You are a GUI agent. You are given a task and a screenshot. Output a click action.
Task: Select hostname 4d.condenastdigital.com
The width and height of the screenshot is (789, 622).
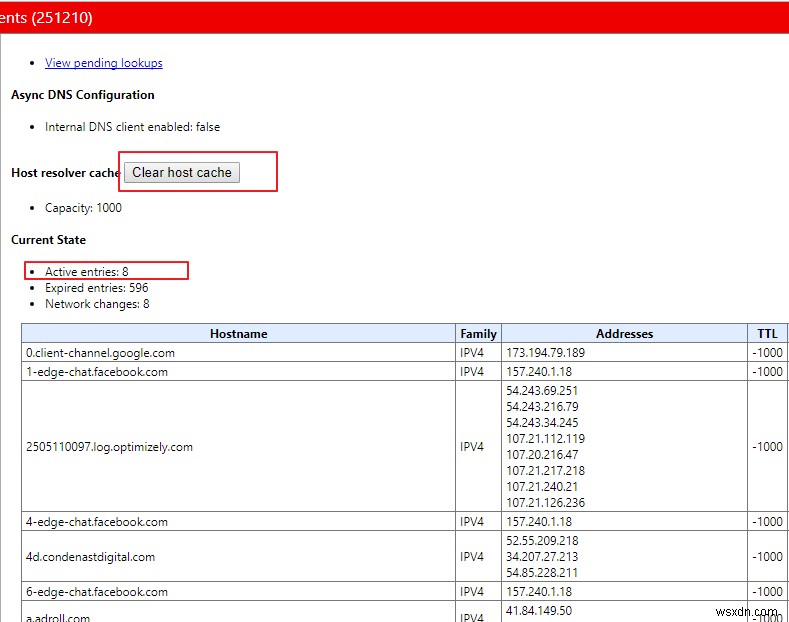click(91, 557)
